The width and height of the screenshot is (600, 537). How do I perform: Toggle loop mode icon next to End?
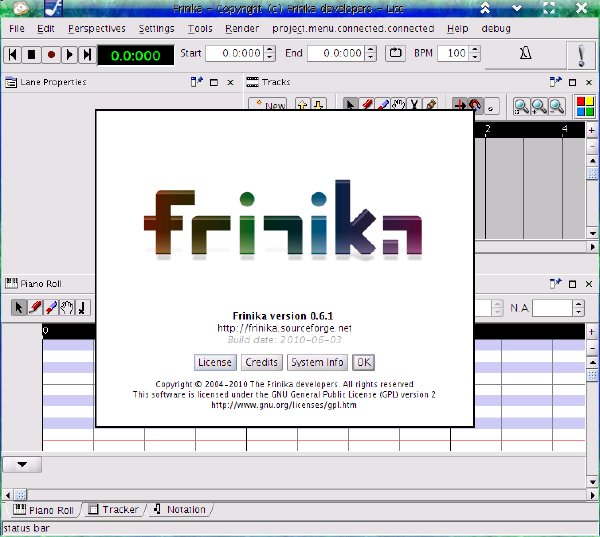pos(395,53)
